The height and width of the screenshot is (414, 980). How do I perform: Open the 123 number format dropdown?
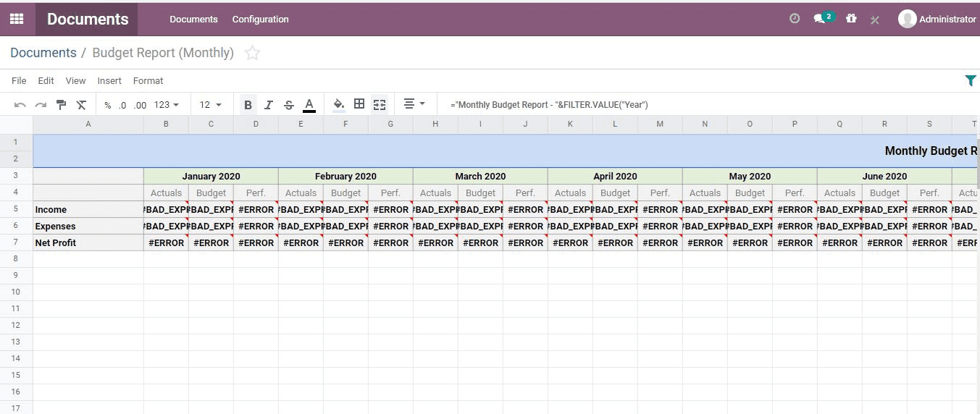167,105
